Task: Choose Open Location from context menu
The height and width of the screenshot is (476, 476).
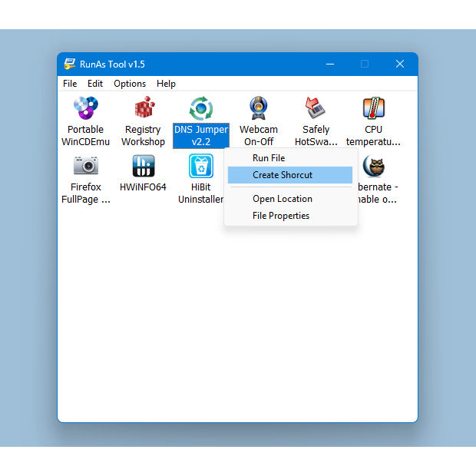Action: (x=290, y=199)
